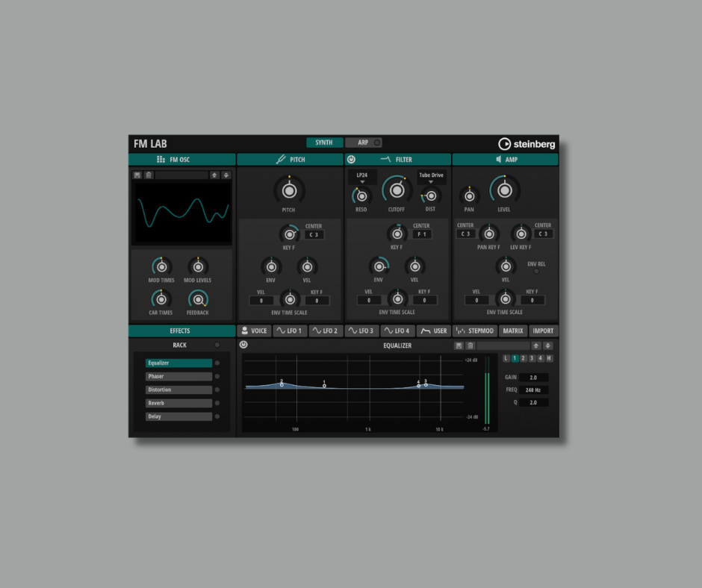The height and width of the screenshot is (588, 702).
Task: Enable the ENV REL option in Amp
Action: (x=536, y=271)
